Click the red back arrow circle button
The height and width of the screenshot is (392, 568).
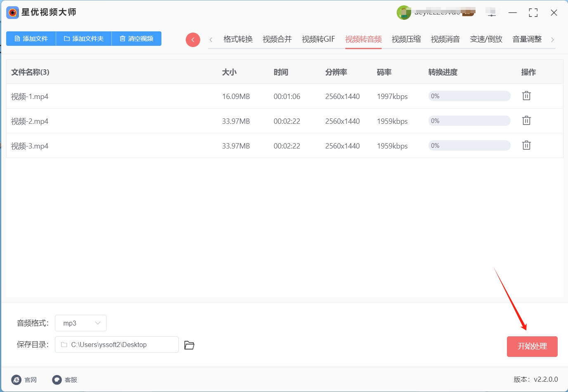click(193, 40)
